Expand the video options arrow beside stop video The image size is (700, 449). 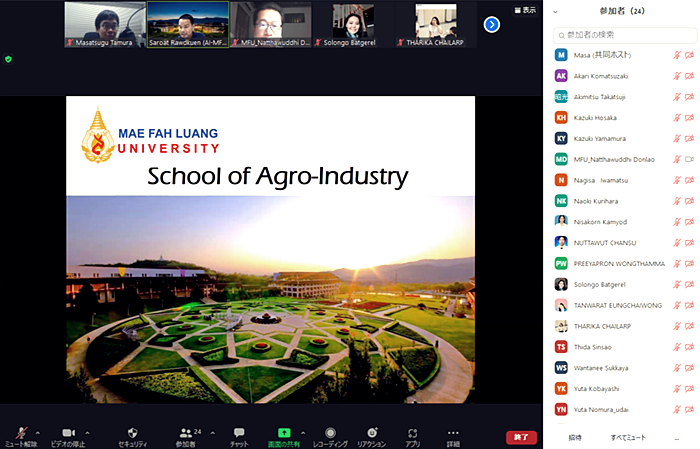88,432
